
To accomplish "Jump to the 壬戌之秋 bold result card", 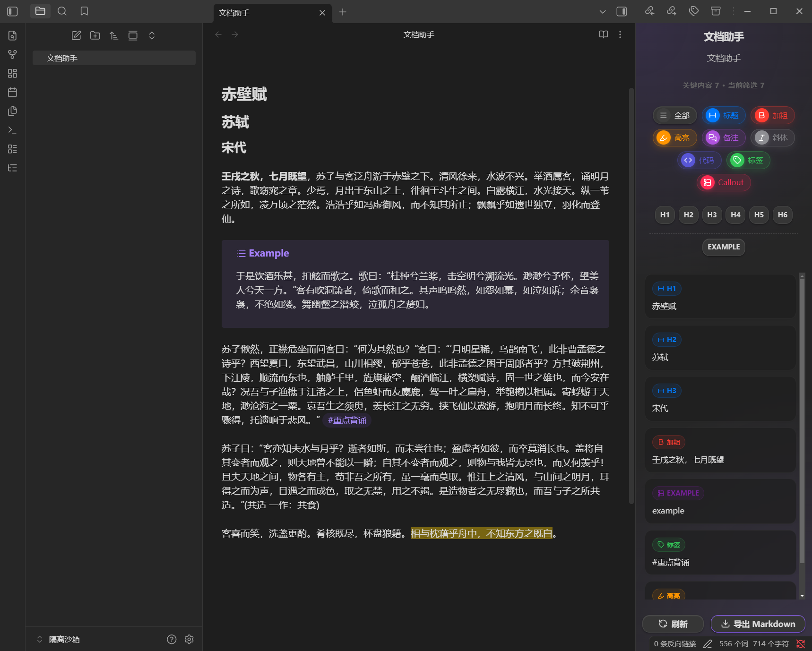I will tap(720, 450).
